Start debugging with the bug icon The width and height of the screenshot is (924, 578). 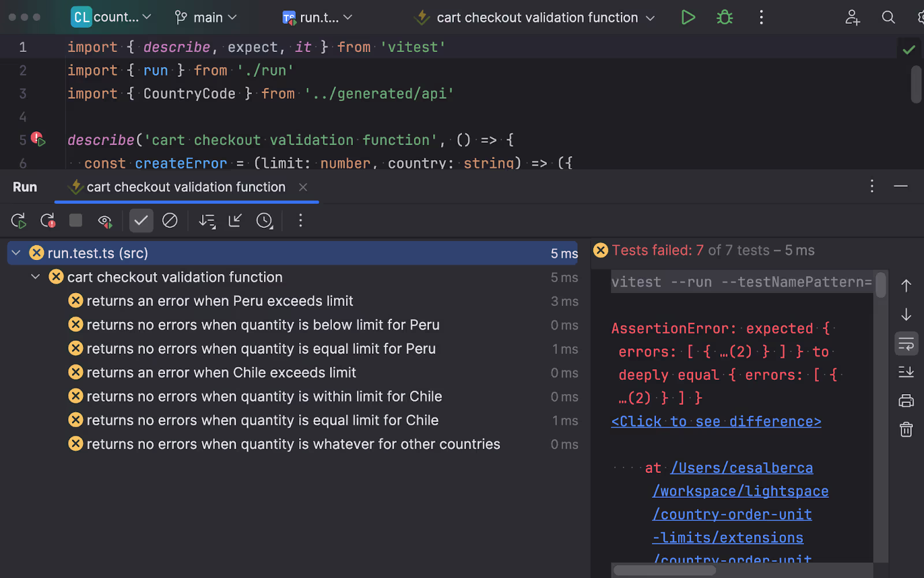(x=724, y=17)
